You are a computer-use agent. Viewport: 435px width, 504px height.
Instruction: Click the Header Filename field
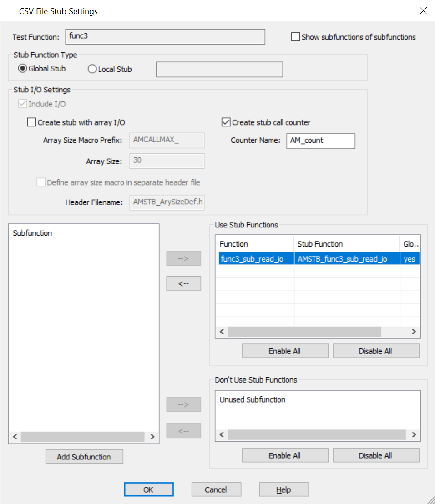[x=167, y=202]
